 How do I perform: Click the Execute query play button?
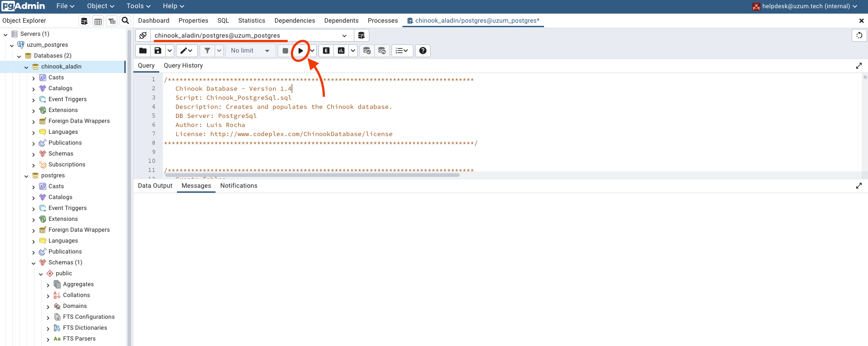[x=300, y=51]
